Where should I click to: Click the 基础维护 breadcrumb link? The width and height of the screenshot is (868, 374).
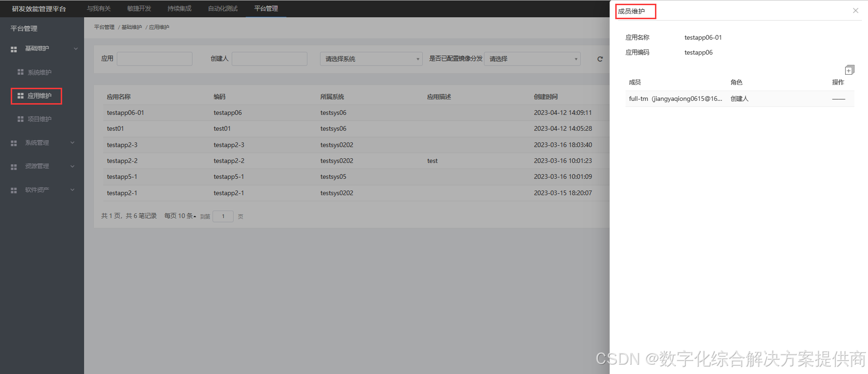pyautogui.click(x=132, y=27)
